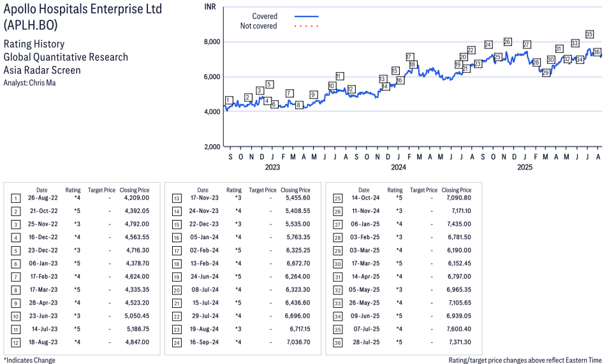The width and height of the screenshot is (609, 364).
Task: Click the numbered box 24 in the second table
Action: (177, 343)
